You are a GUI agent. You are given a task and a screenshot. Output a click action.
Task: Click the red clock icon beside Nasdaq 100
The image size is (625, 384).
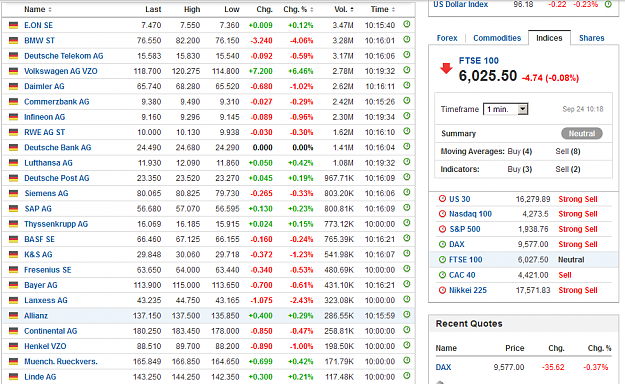point(442,214)
